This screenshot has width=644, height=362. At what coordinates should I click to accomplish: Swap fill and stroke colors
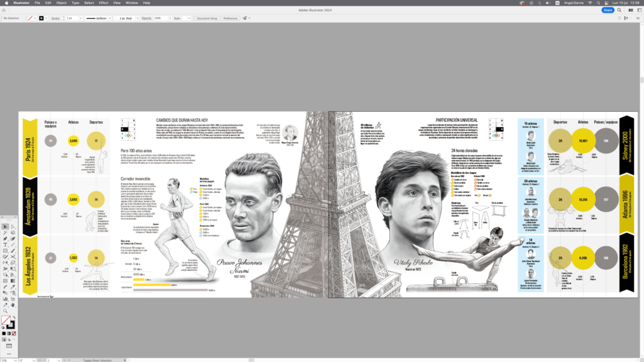click(x=14, y=317)
